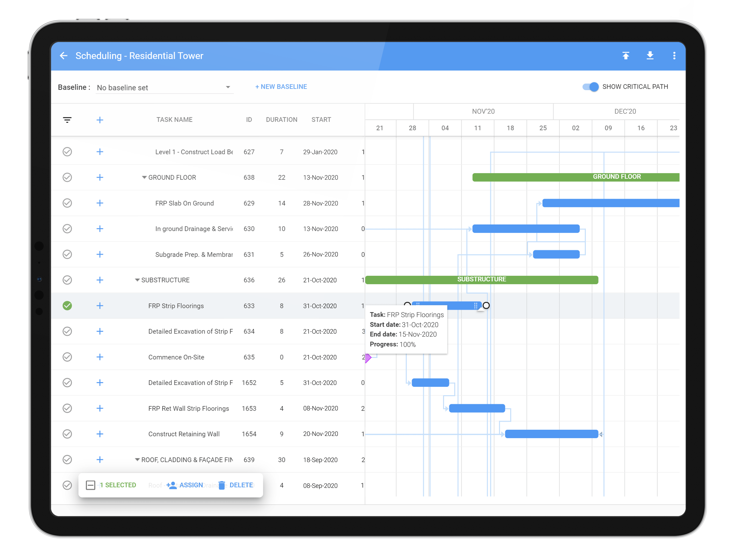Click the download icon in header
Screen dimensions: 733x560
click(x=650, y=56)
